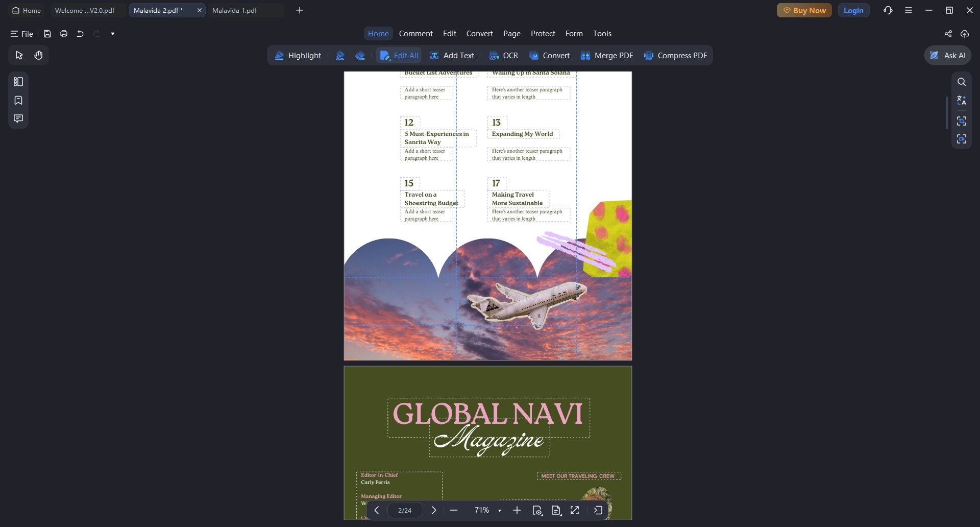Image resolution: width=980 pixels, height=527 pixels.
Task: Open the Search tool
Action: 962,82
